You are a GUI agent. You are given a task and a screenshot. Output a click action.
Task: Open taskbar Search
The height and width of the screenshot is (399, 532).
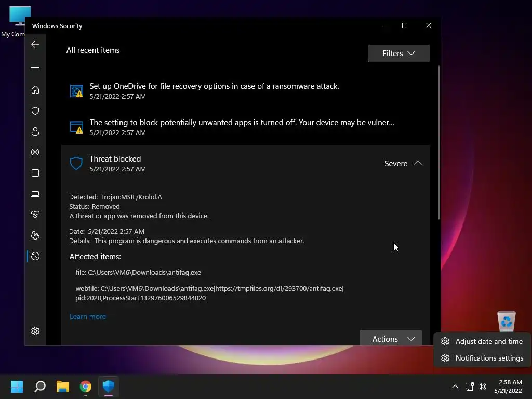tap(40, 387)
